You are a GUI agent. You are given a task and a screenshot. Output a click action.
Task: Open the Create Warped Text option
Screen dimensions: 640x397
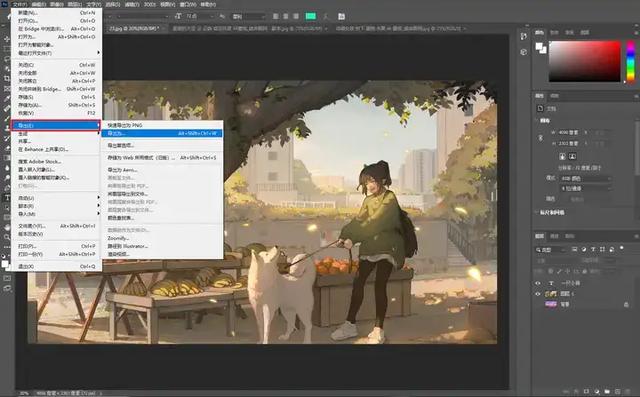(x=326, y=16)
